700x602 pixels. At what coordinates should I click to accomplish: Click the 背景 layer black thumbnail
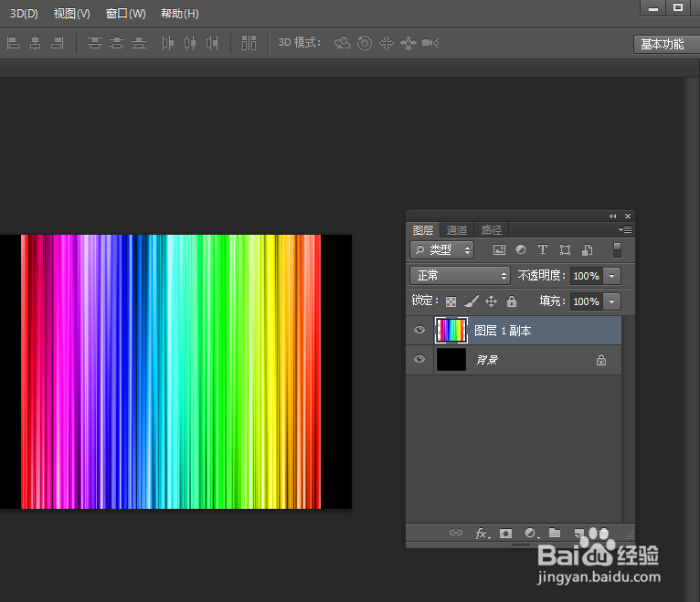click(451, 360)
